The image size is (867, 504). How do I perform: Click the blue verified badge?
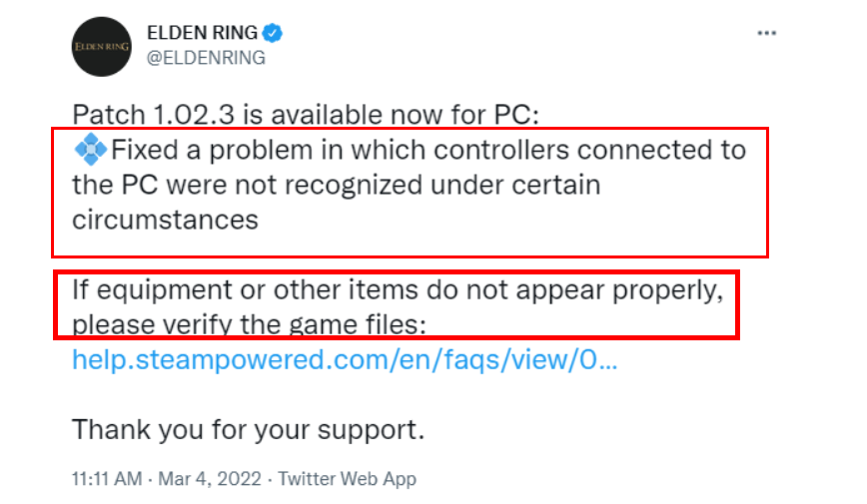(x=273, y=34)
